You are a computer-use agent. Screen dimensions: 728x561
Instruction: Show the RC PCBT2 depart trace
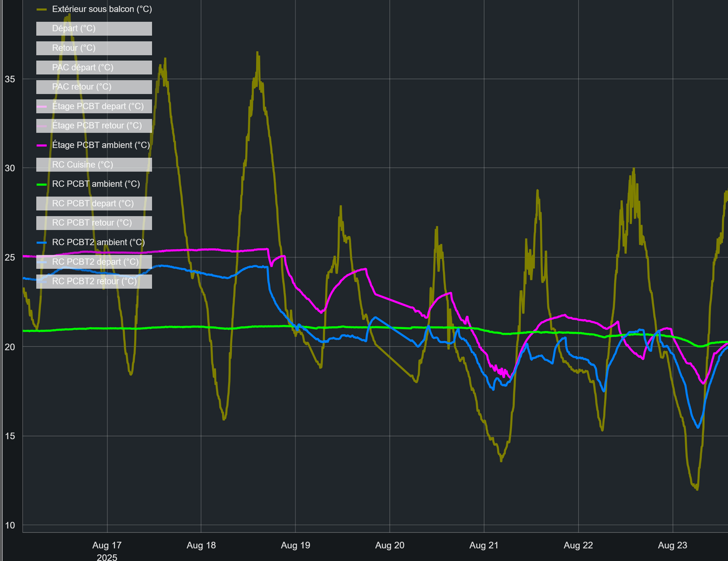pyautogui.click(x=95, y=262)
